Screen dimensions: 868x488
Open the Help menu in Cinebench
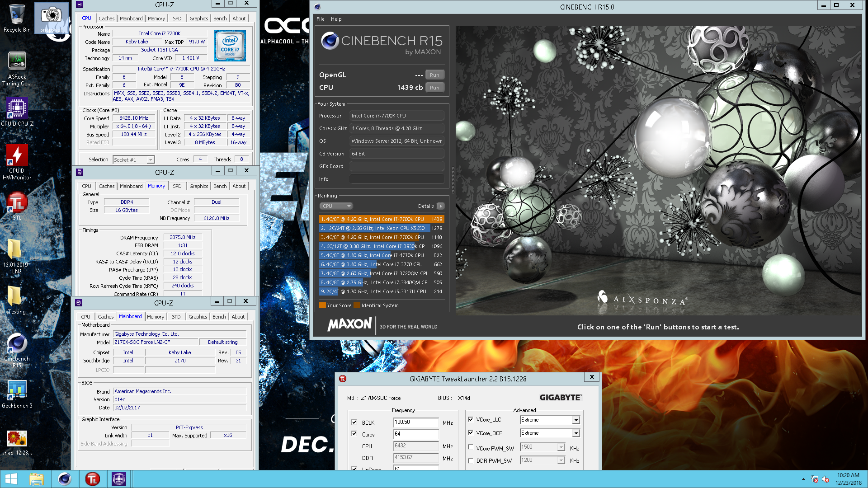[336, 19]
